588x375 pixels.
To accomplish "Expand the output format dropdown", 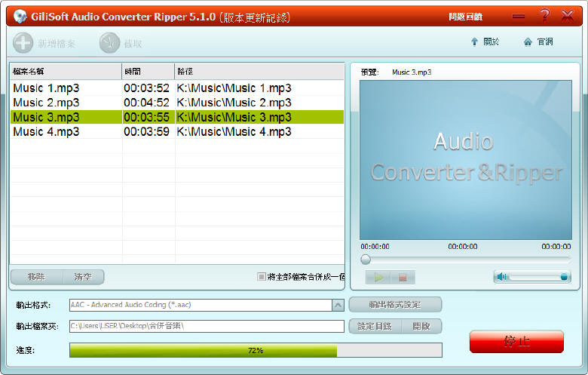I will tap(338, 305).
